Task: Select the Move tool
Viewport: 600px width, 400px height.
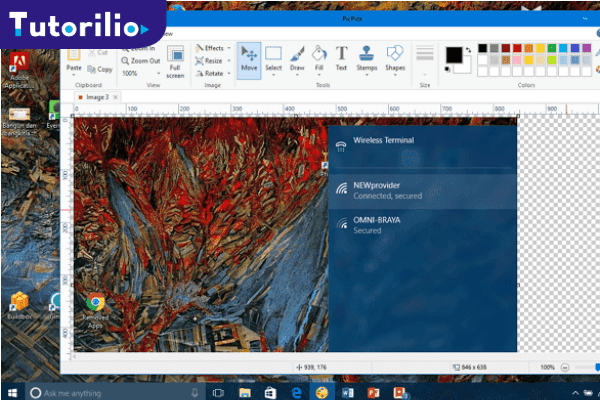Action: [249, 60]
